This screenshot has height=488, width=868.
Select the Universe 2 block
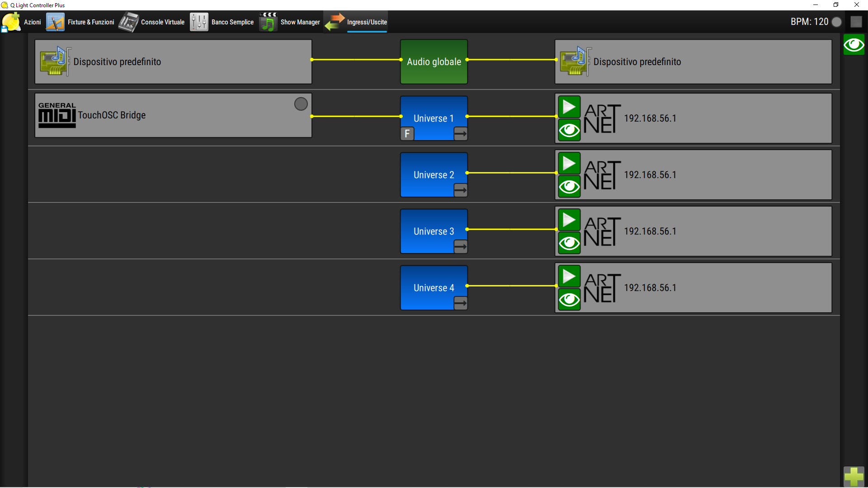(x=434, y=174)
